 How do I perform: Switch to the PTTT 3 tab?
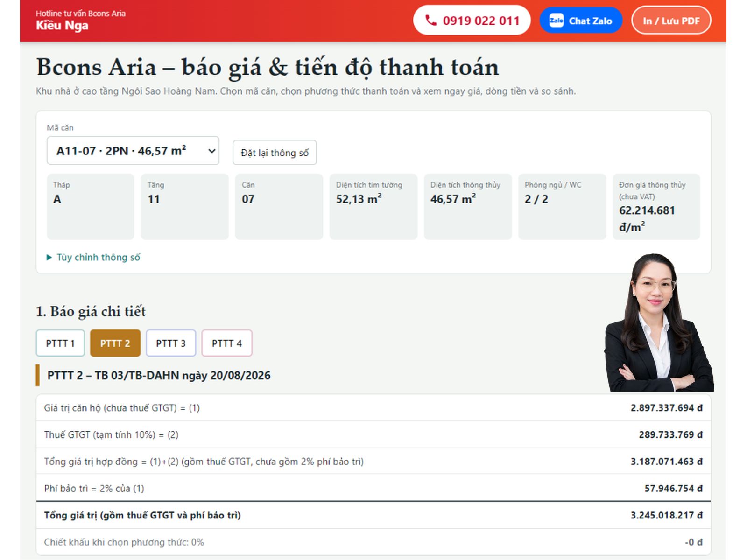pos(171,343)
